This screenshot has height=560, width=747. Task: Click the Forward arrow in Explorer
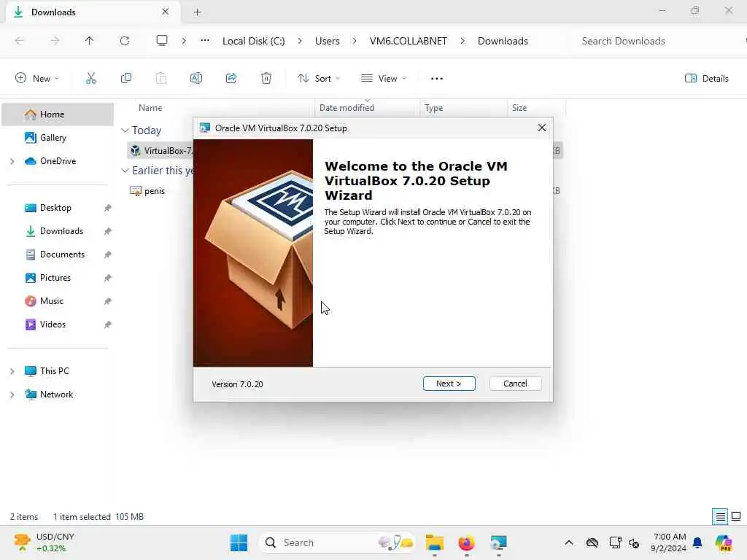(x=55, y=41)
